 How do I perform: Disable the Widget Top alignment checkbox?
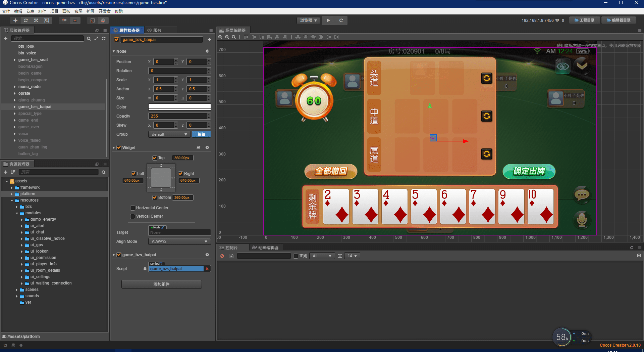point(155,158)
